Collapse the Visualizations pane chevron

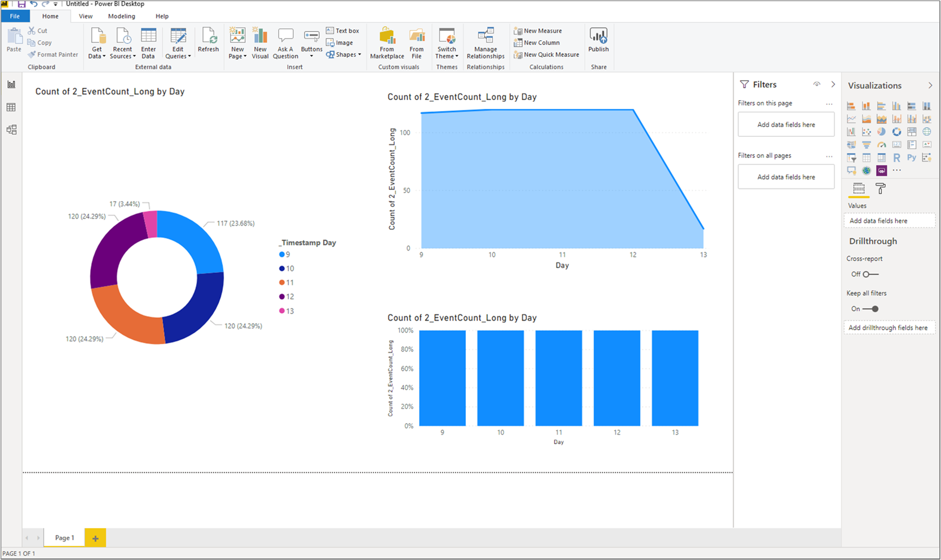pyautogui.click(x=930, y=85)
